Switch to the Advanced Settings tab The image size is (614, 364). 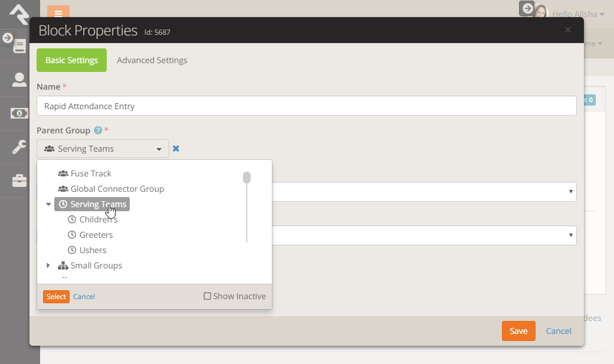tap(152, 60)
